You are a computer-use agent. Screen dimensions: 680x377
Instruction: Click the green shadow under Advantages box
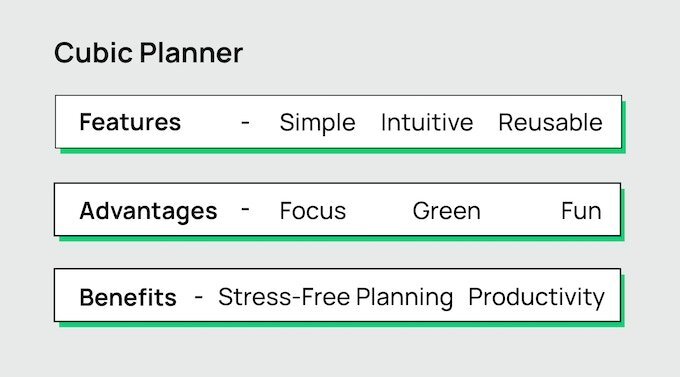(x=342, y=239)
